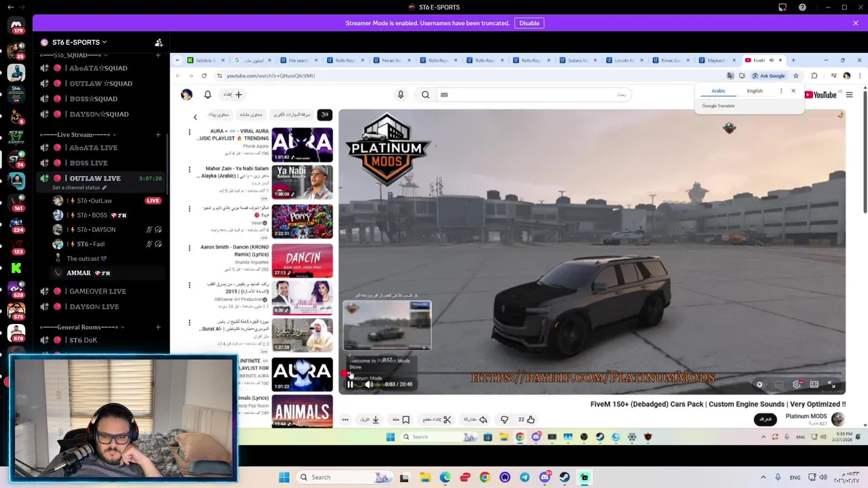868x488 pixels.
Task: Switch Google Translate to the English tab
Action: (x=755, y=91)
